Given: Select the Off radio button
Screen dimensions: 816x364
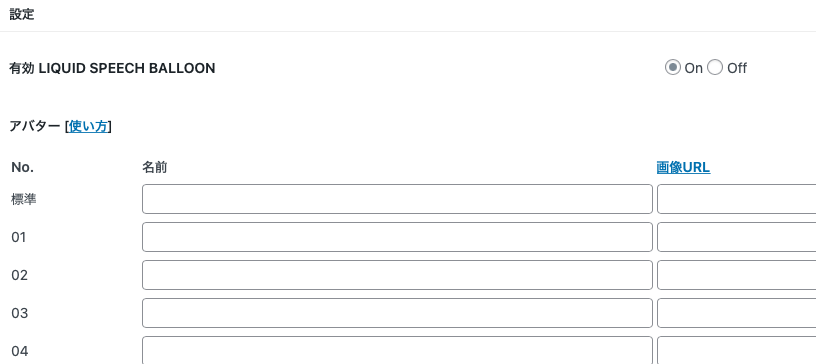Looking at the screenshot, I should 715,68.
